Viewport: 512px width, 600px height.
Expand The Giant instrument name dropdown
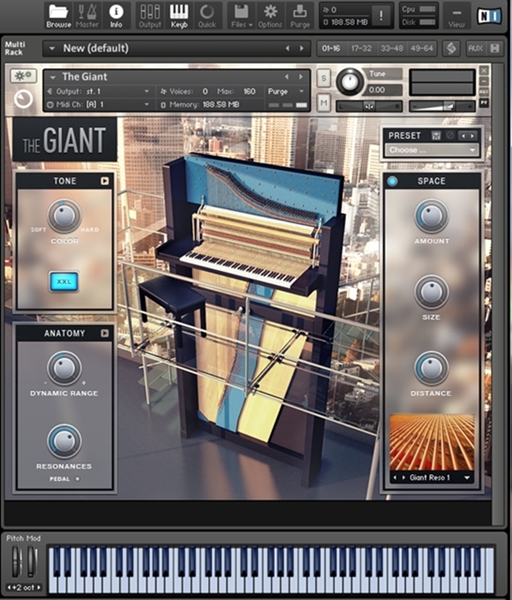pyautogui.click(x=53, y=77)
